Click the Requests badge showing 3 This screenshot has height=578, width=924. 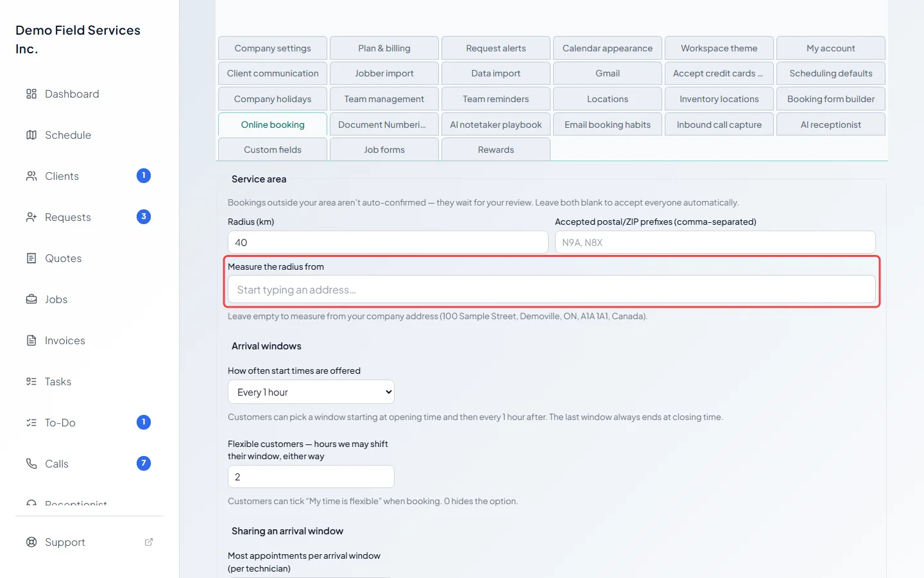[144, 217]
